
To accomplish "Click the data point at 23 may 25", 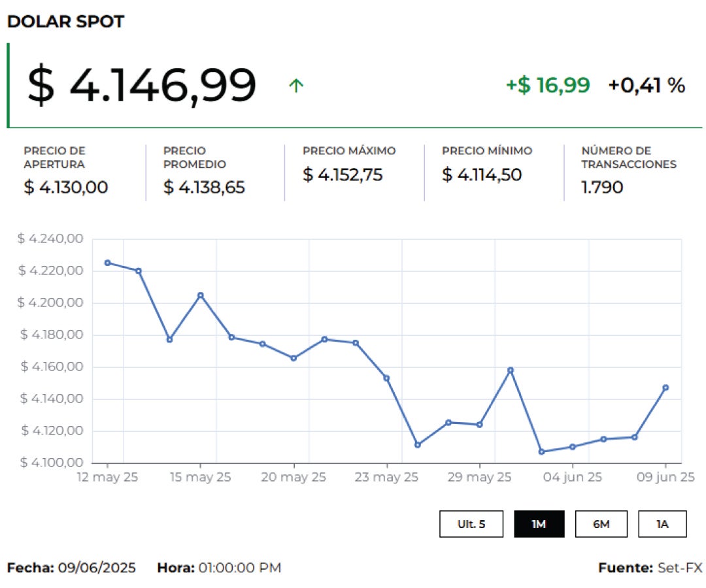I will [386, 378].
